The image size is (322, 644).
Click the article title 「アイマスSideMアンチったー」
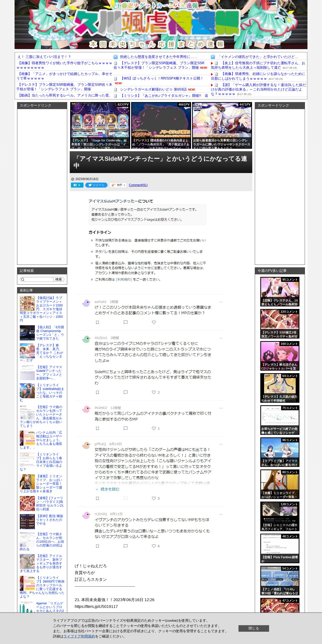click(161, 162)
